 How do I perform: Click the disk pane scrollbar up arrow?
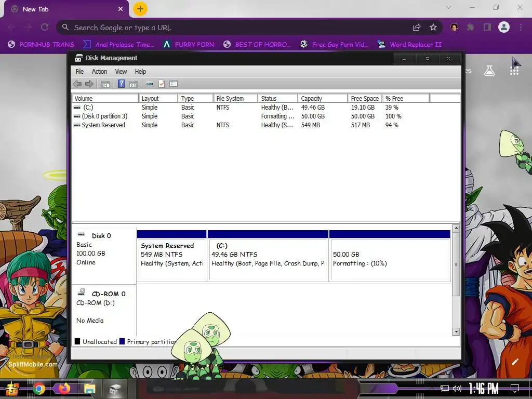(x=456, y=229)
